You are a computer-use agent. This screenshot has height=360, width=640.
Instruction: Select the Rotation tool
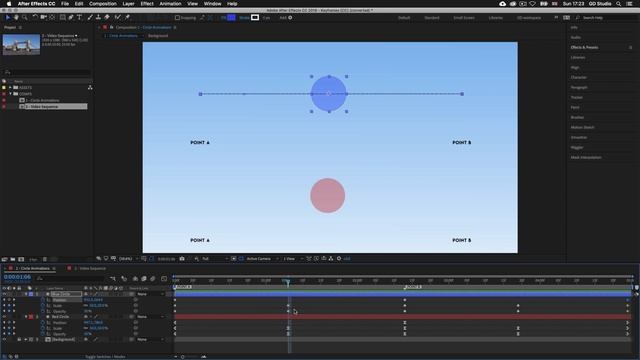[35, 18]
